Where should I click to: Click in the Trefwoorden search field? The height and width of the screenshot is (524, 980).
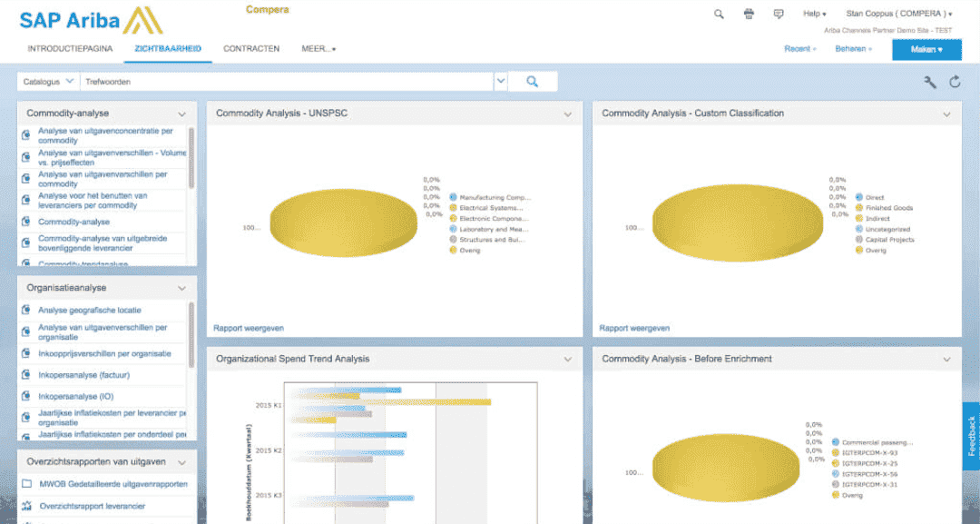tap(286, 82)
